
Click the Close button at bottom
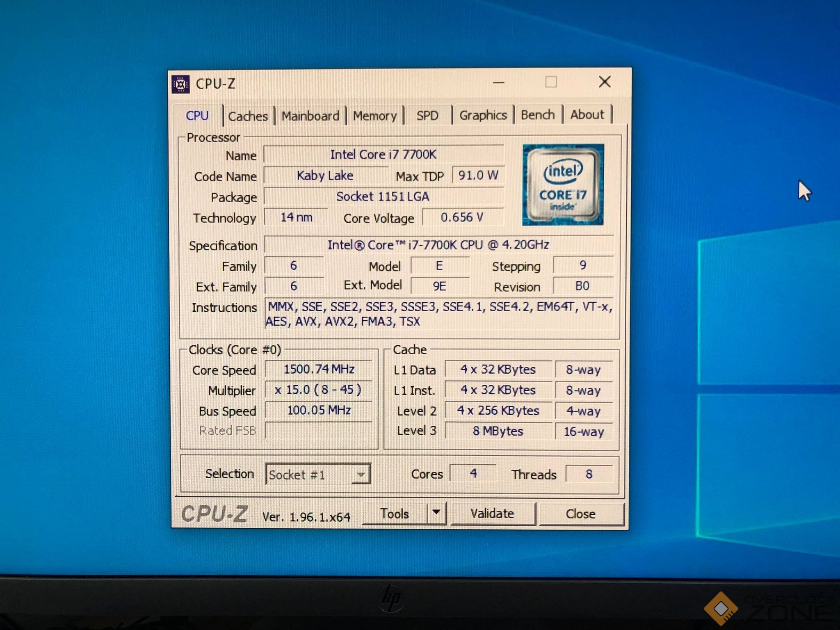click(x=580, y=514)
